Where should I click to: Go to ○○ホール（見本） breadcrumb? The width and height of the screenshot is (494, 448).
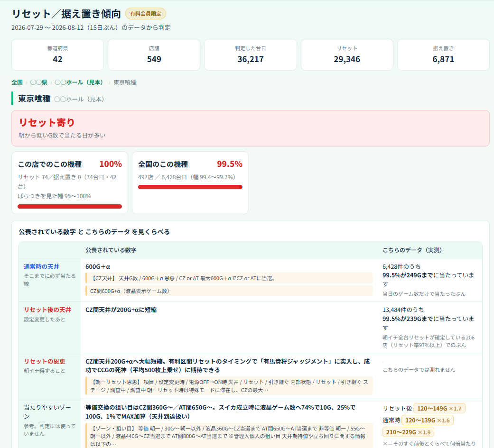[x=79, y=82]
